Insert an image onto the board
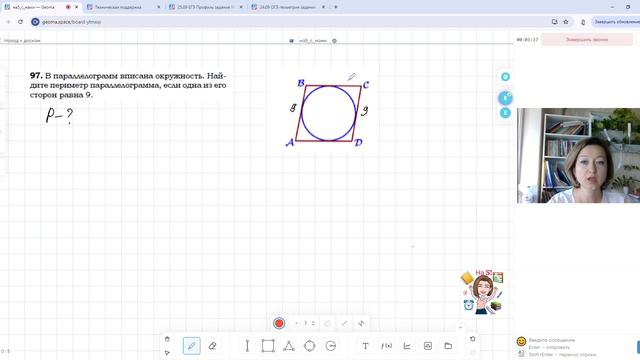 click(x=428, y=346)
